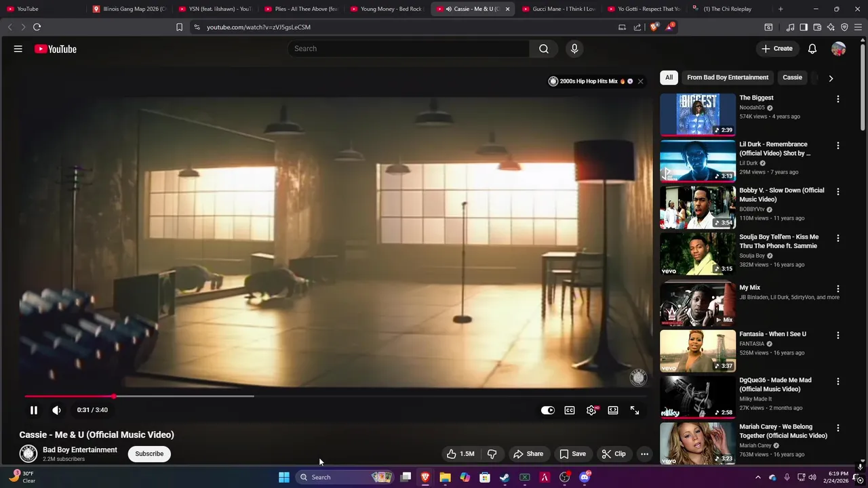868x488 pixels.
Task: Open options for Bobby V. Slow Down
Action: point(838,192)
